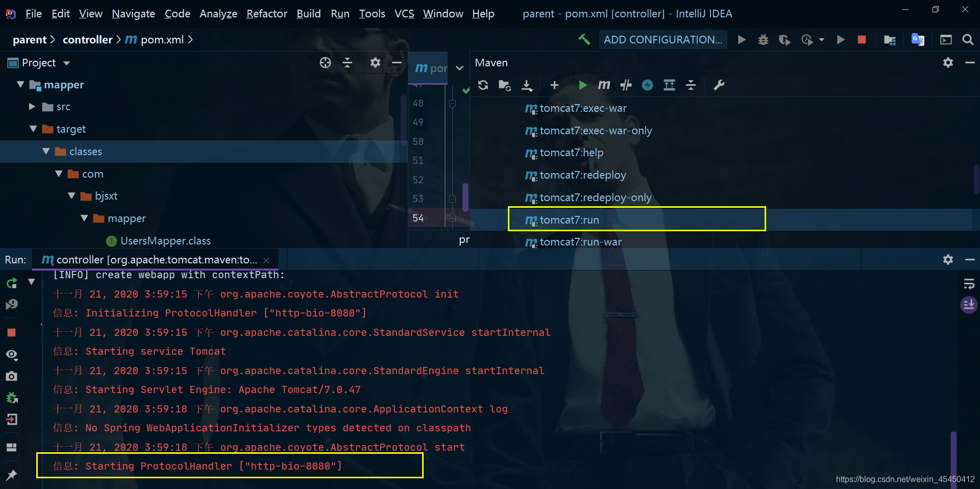
Task: Click the red Stop icon in Run panel
Action: point(12,332)
